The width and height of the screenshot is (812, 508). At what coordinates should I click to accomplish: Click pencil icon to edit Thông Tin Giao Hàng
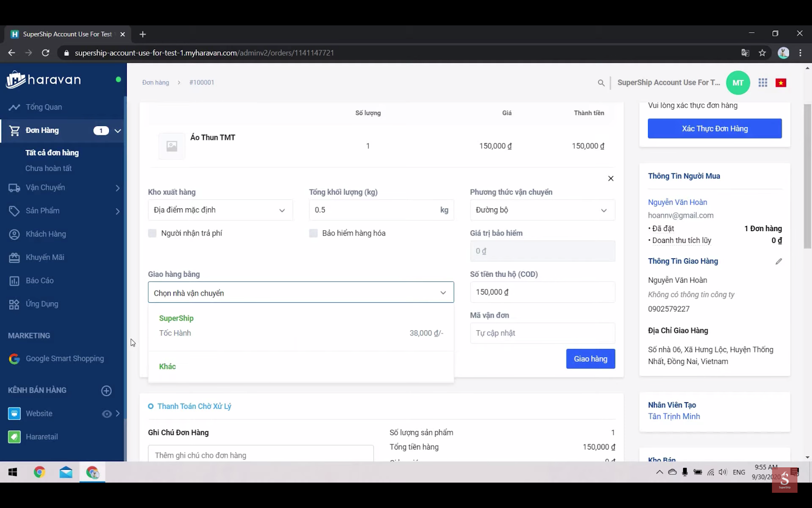coord(779,262)
